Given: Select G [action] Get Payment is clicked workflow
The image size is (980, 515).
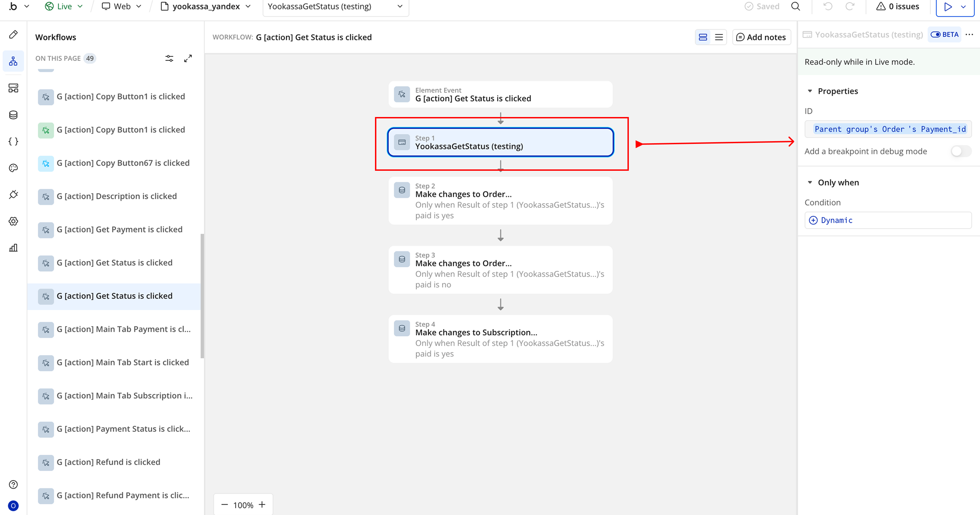Looking at the screenshot, I should (119, 229).
